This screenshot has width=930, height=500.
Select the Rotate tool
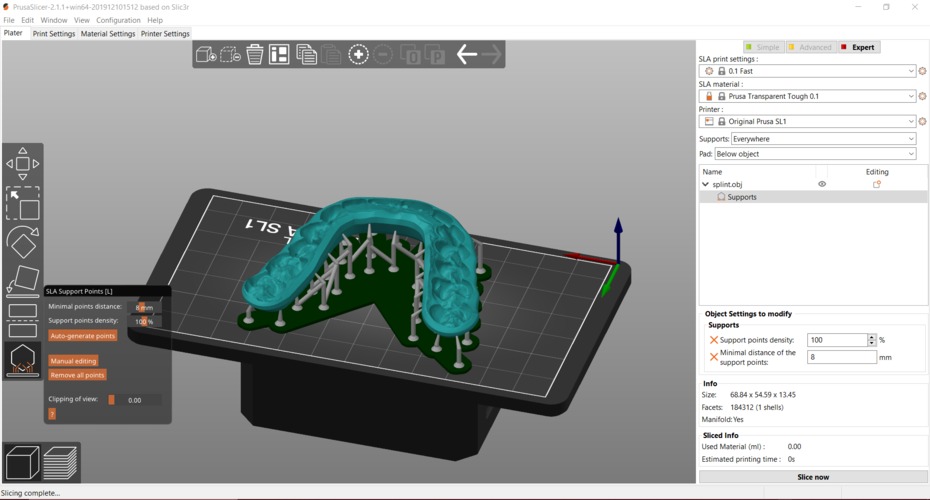tap(23, 243)
